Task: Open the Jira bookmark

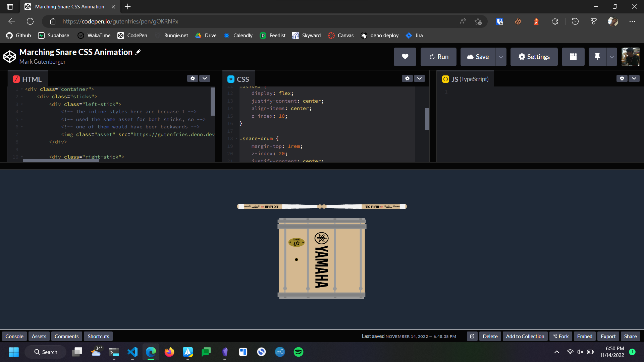Action: pos(414,36)
